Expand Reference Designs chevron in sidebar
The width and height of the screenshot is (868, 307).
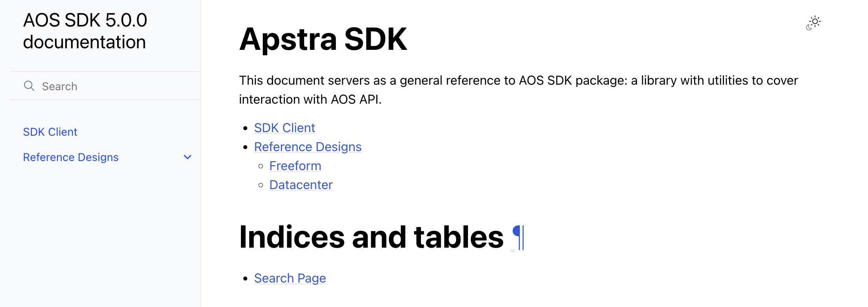[188, 157]
